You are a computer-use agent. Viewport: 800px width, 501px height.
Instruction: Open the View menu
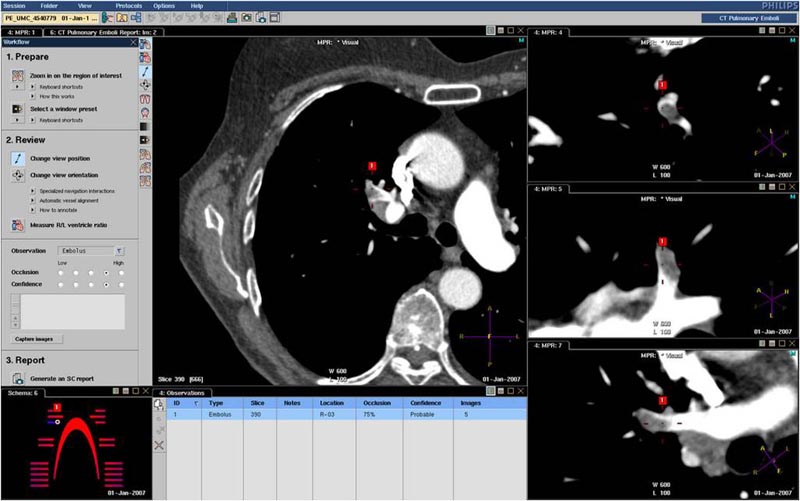[x=85, y=6]
